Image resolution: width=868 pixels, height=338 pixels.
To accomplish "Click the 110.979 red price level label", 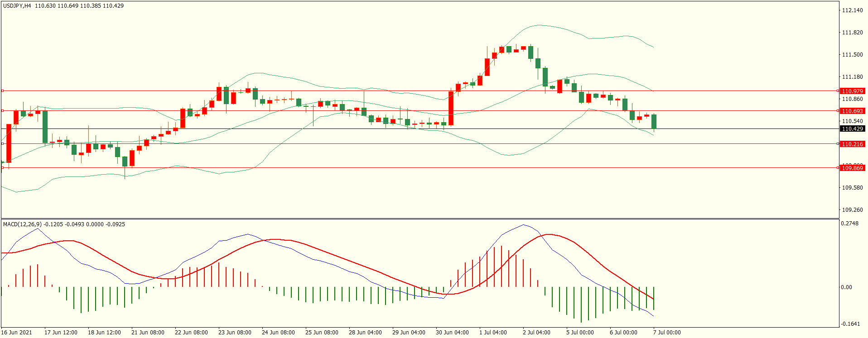I will (x=852, y=91).
